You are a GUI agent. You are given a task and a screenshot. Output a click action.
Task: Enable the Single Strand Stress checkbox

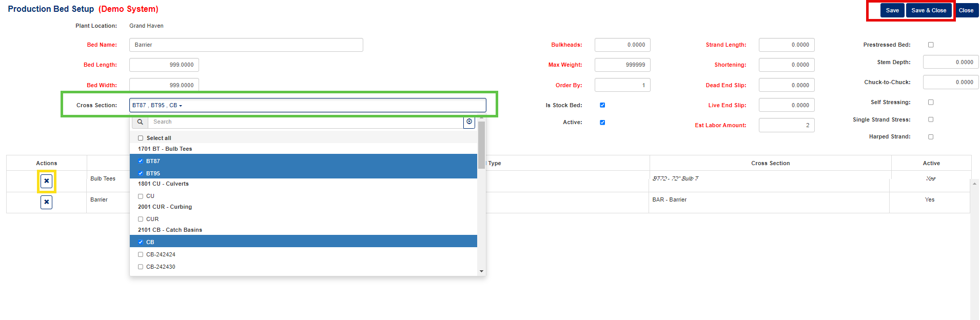click(931, 119)
